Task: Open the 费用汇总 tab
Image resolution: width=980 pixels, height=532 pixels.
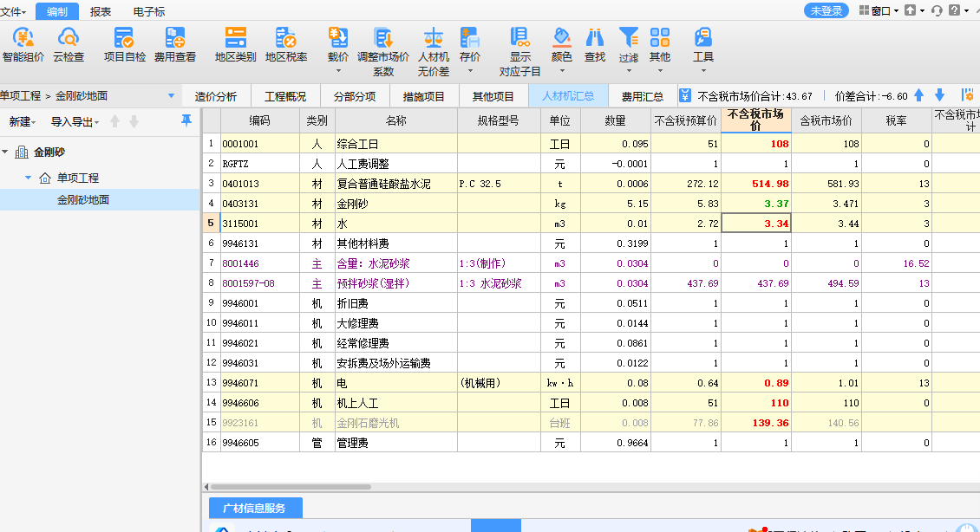Action: pyautogui.click(x=642, y=96)
